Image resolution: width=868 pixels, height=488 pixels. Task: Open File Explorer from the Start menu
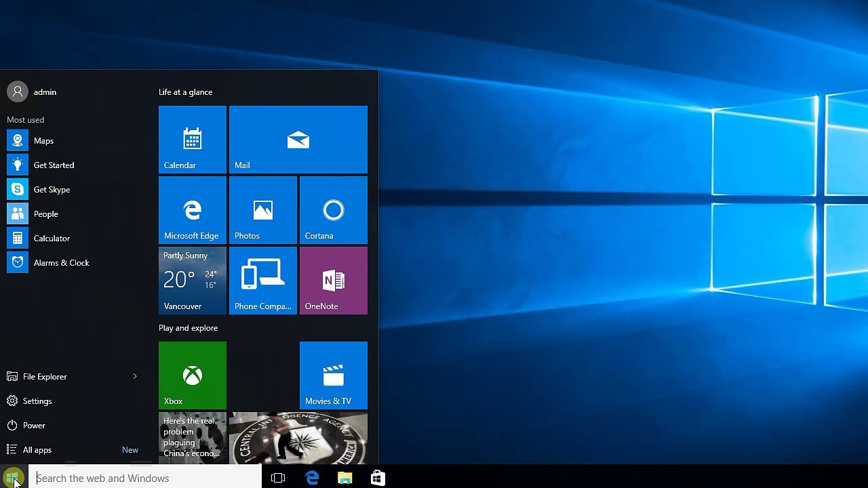point(45,377)
